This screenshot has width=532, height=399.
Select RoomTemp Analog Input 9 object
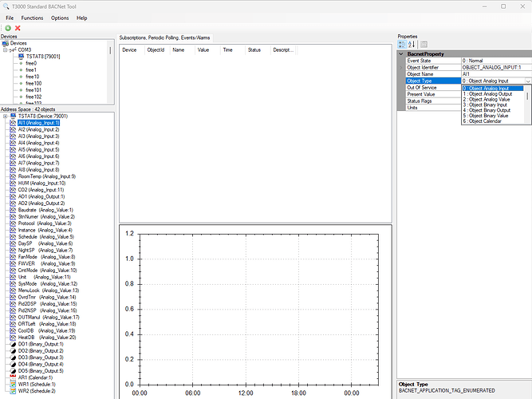[x=46, y=176]
